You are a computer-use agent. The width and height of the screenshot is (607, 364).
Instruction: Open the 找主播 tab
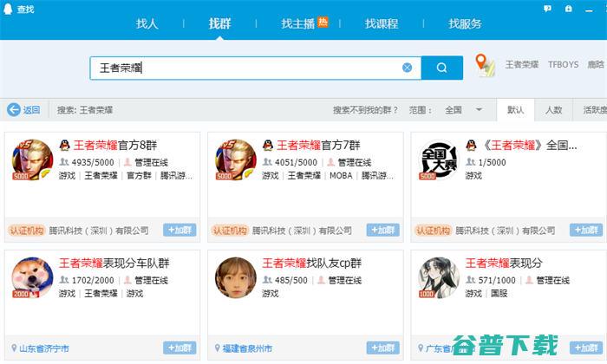pos(298,23)
